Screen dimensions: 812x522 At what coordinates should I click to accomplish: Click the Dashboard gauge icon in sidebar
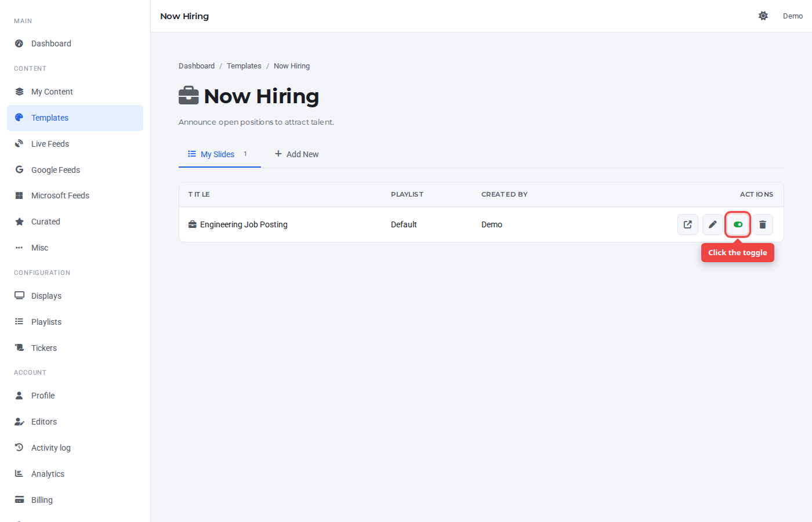pos(19,43)
